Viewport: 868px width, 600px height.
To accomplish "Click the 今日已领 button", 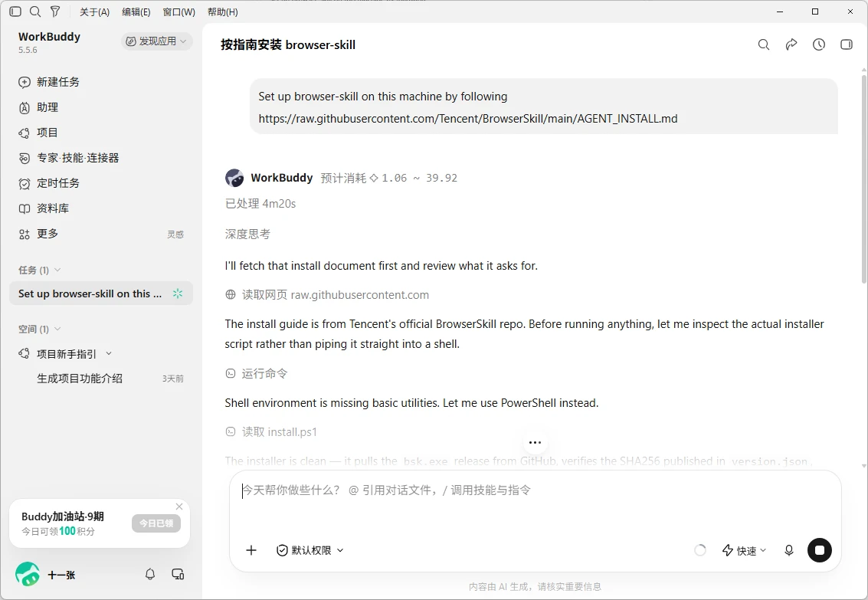I will tap(156, 523).
